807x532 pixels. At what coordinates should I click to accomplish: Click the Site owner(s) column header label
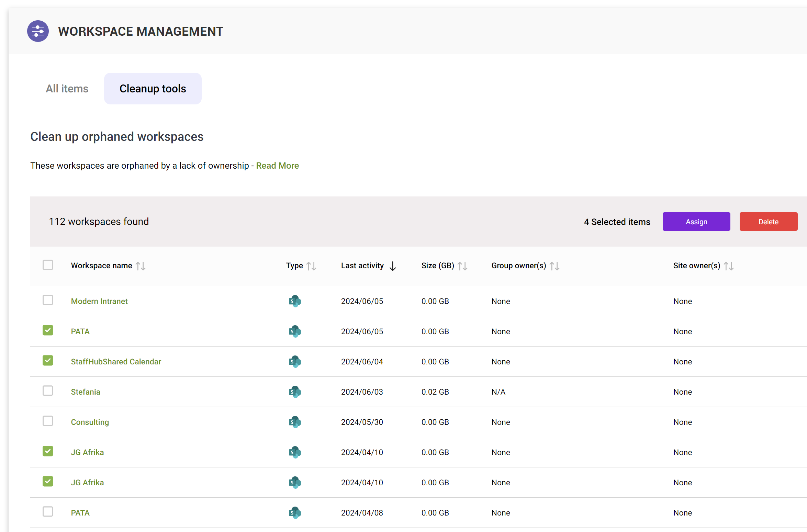point(697,266)
